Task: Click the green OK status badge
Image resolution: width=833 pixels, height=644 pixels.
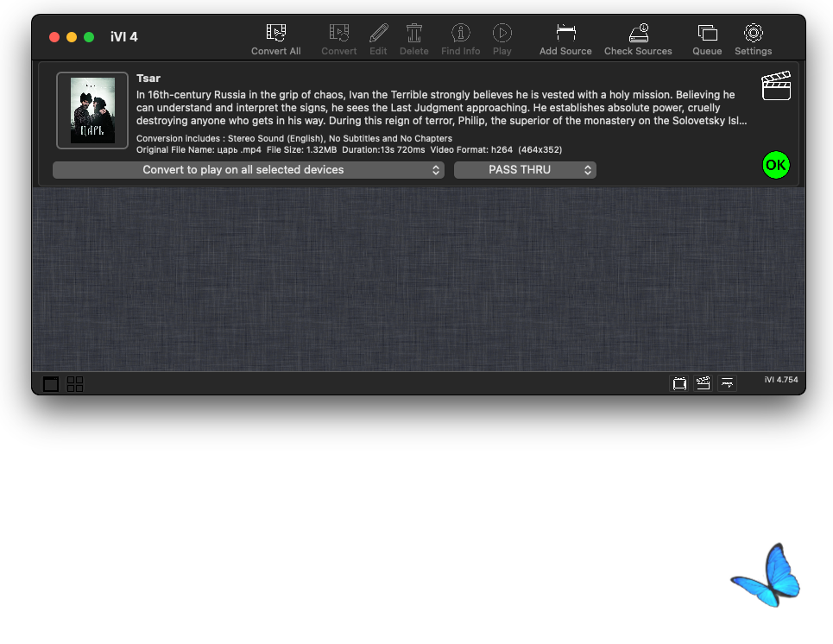Action: 776,165
